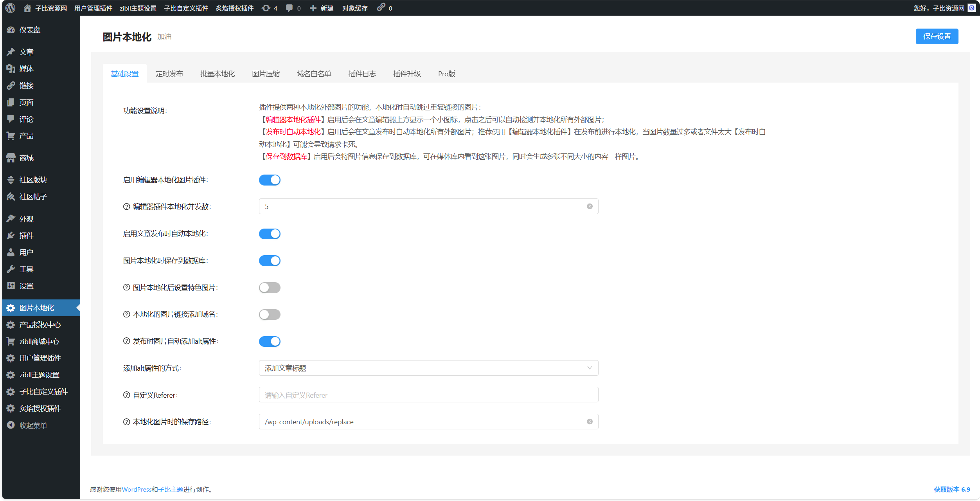Click help icon beside 自定义Referer label
Viewport: 980px width, 501px height.
click(x=126, y=395)
